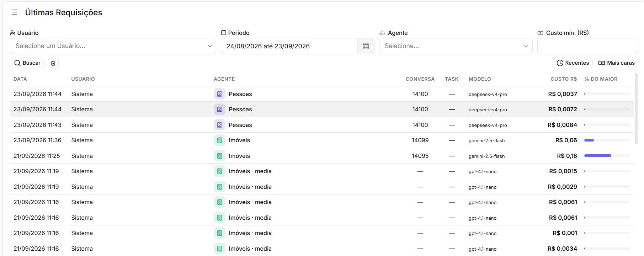Click the Período date range field

click(x=289, y=46)
